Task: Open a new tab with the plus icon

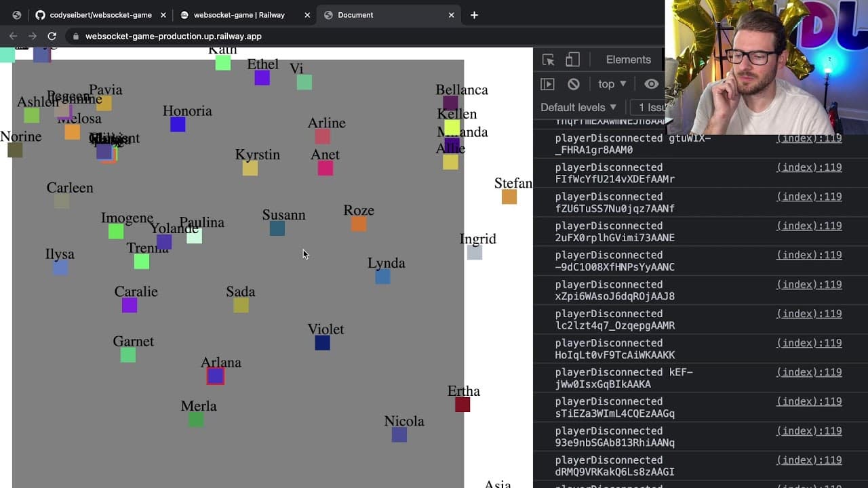Action: (474, 15)
